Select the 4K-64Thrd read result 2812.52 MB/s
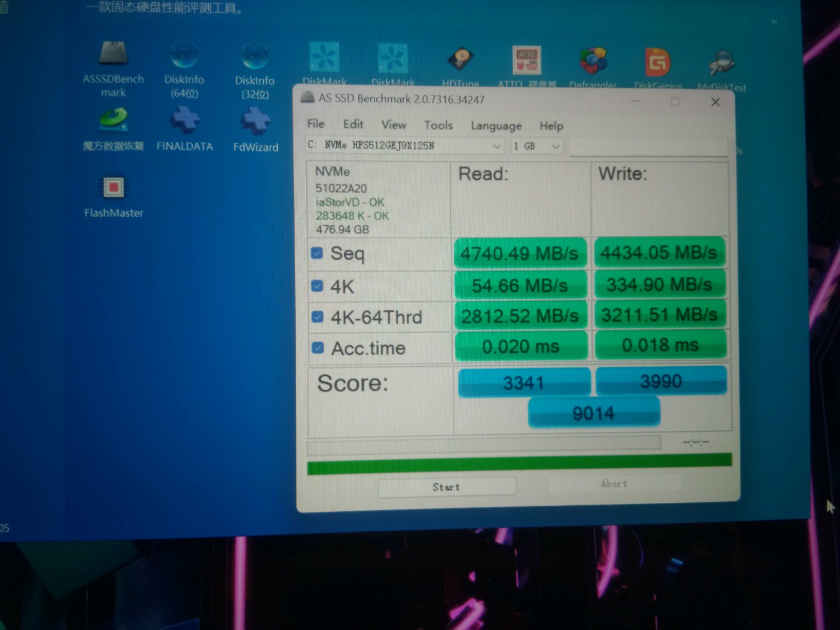This screenshot has width=840, height=630. coord(521,316)
